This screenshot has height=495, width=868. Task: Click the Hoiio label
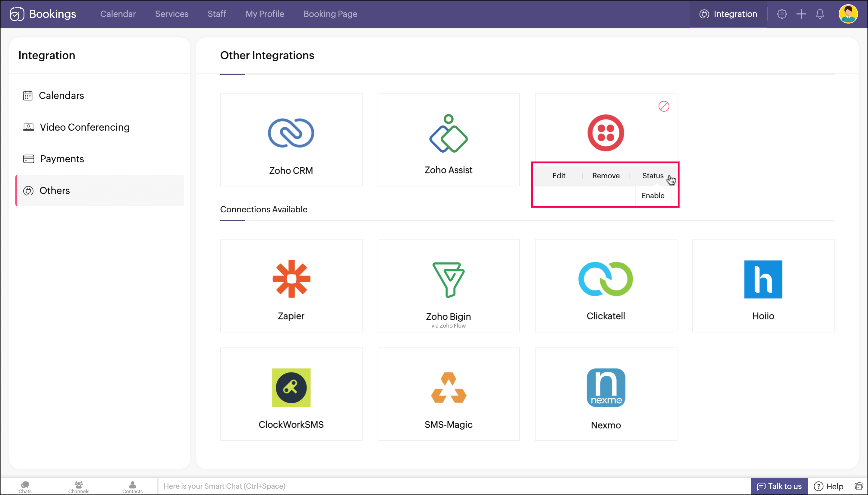763,316
